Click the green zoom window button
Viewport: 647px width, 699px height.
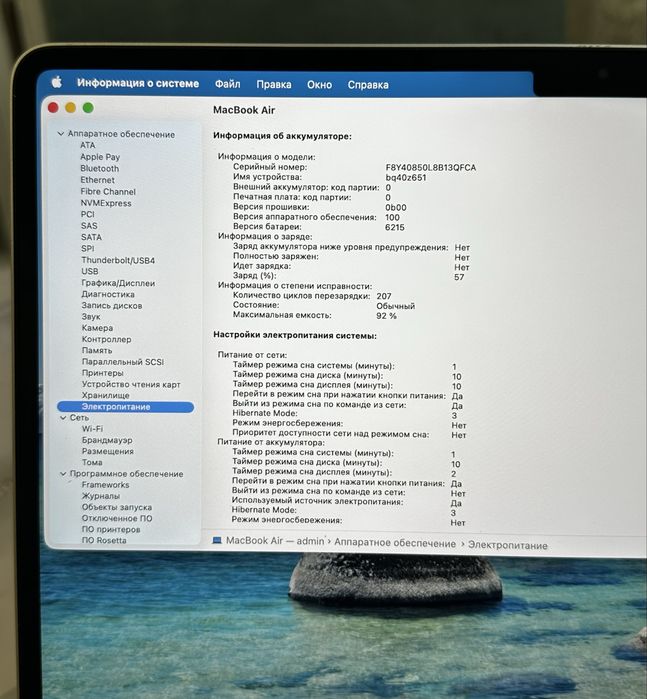click(88, 107)
